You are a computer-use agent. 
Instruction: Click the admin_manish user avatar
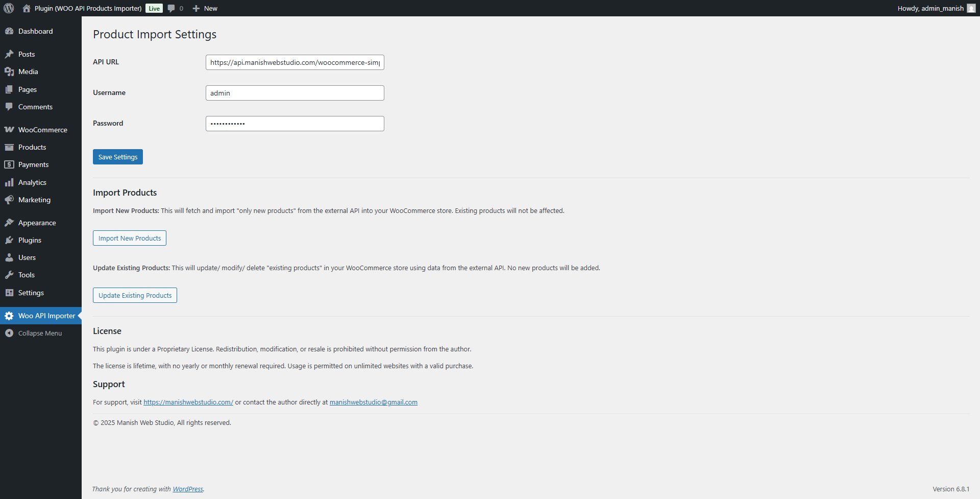coord(971,8)
